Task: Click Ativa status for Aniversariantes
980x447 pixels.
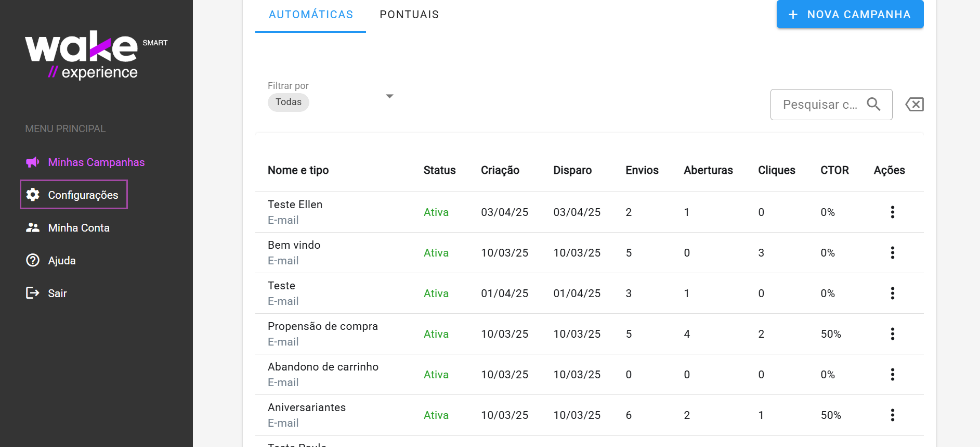Action: 436,415
